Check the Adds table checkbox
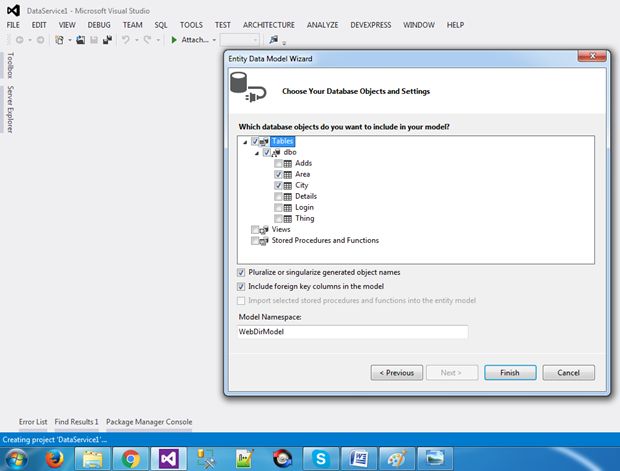The width and height of the screenshot is (620, 471). pyautogui.click(x=278, y=163)
